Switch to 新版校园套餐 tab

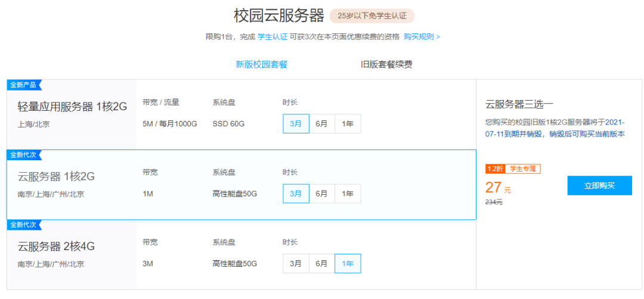[x=262, y=64]
